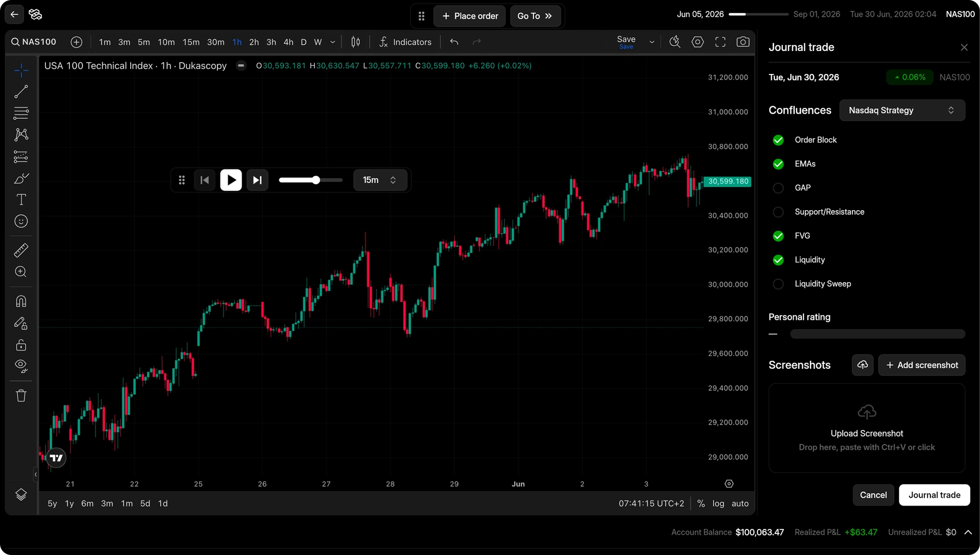Image resolution: width=980 pixels, height=555 pixels.
Task: Uncheck the Order Block confluence
Action: point(778,140)
